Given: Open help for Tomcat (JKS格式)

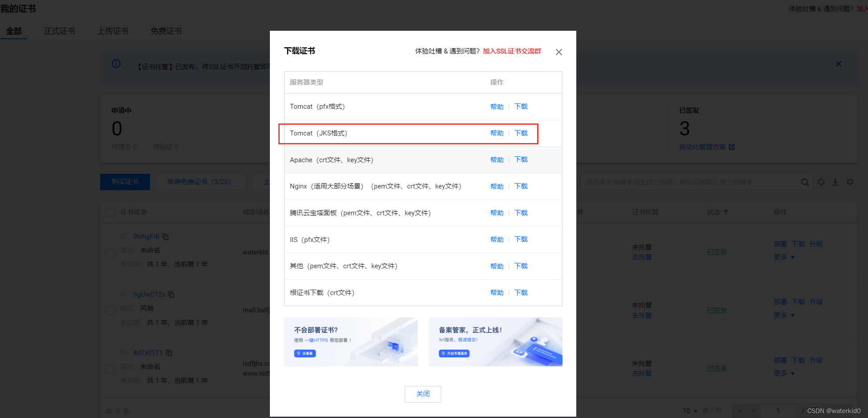Looking at the screenshot, I should coord(497,133).
